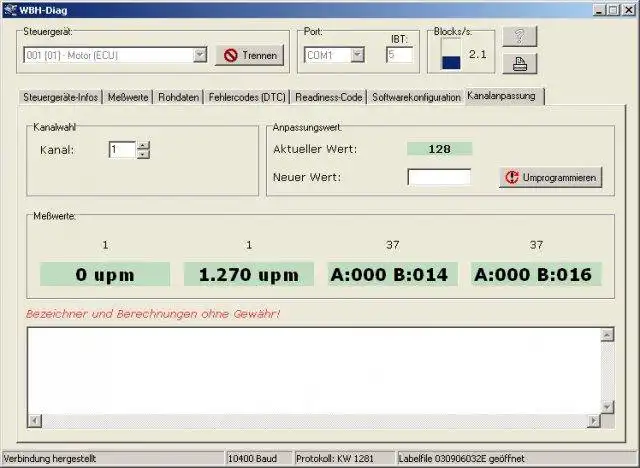Open the Steuergeräte-Infos tab
640x468 pixels.
pyautogui.click(x=60, y=97)
